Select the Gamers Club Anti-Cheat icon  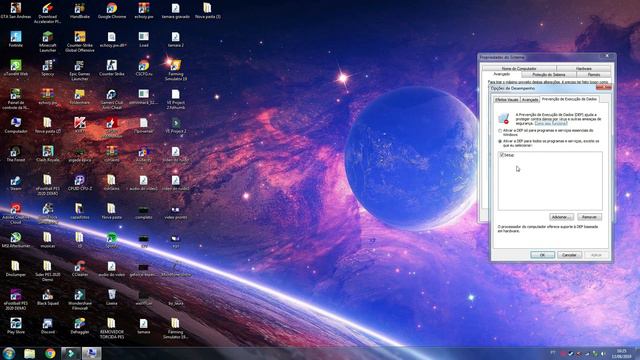click(111, 99)
